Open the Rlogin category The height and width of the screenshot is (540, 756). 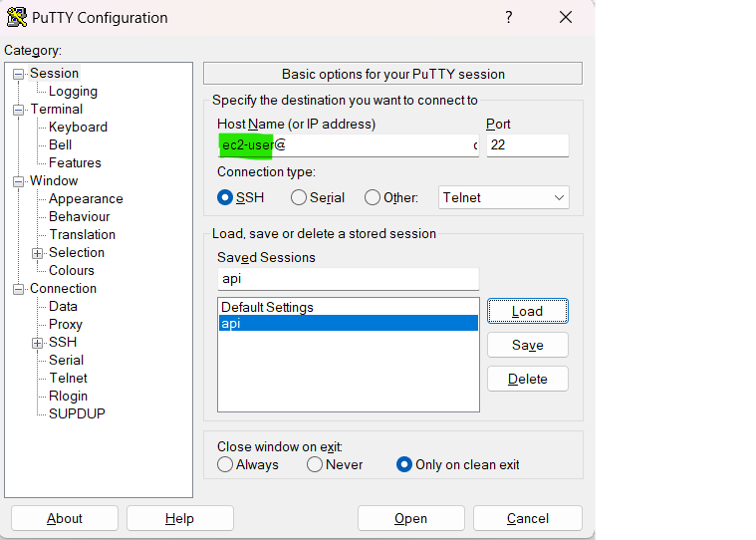(68, 396)
